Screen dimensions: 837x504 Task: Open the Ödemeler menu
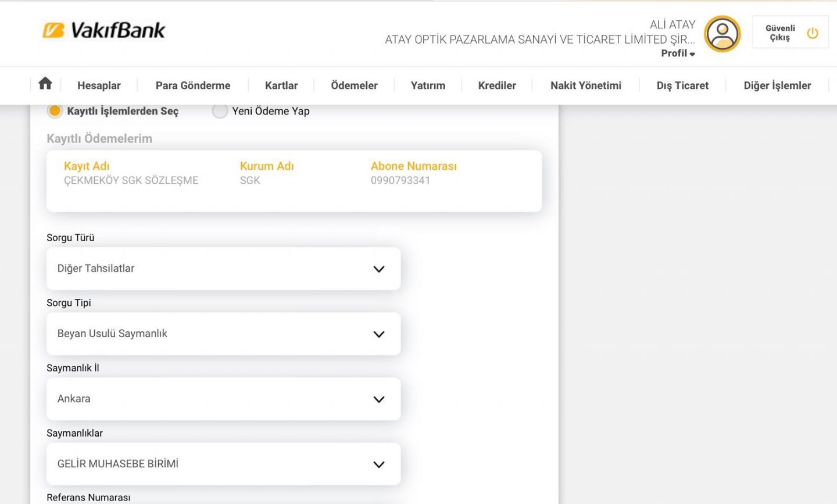(354, 85)
